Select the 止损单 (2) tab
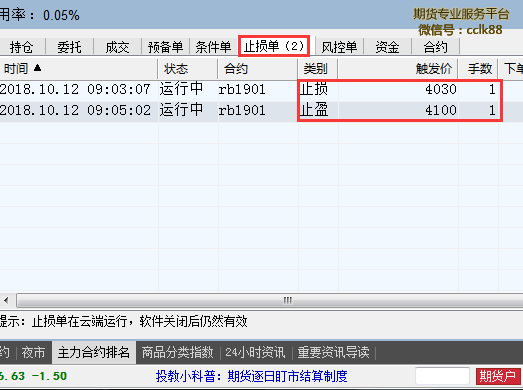 [x=274, y=46]
